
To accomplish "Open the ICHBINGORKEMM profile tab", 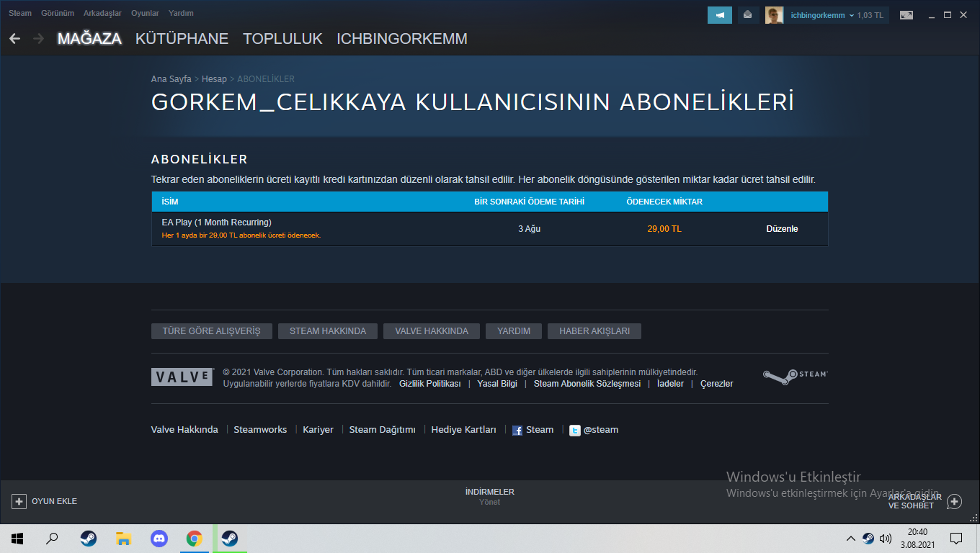I will coord(402,39).
